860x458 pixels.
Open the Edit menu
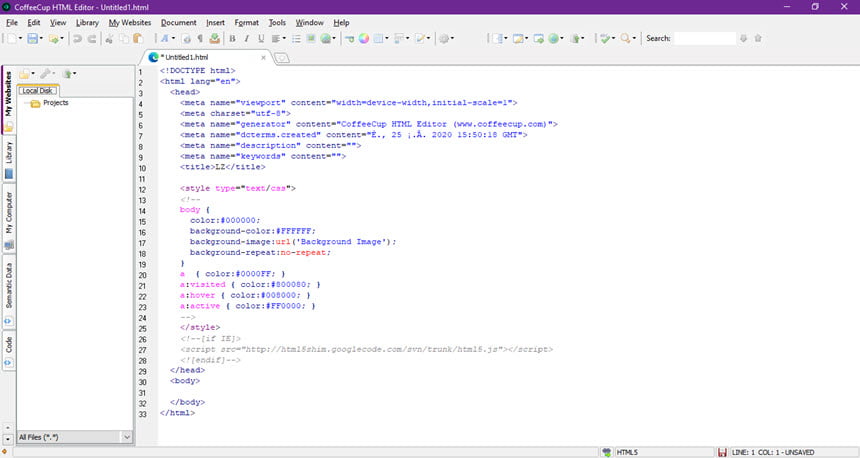pos(33,22)
